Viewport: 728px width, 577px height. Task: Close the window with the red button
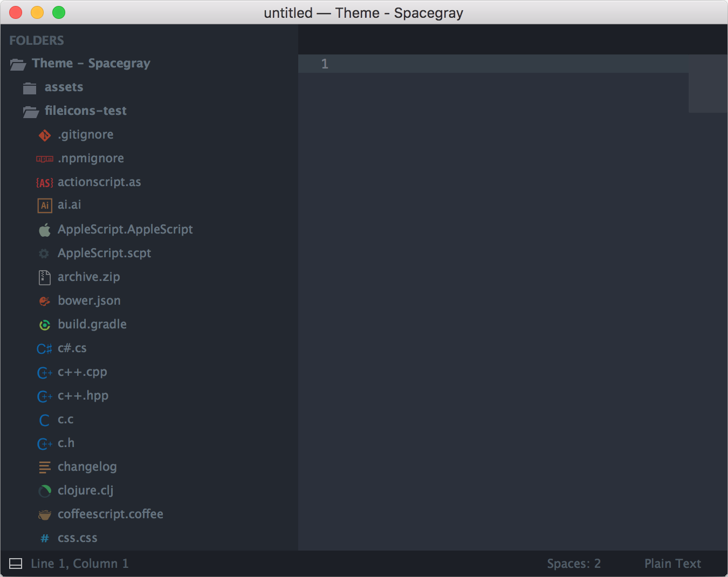pyautogui.click(x=16, y=12)
